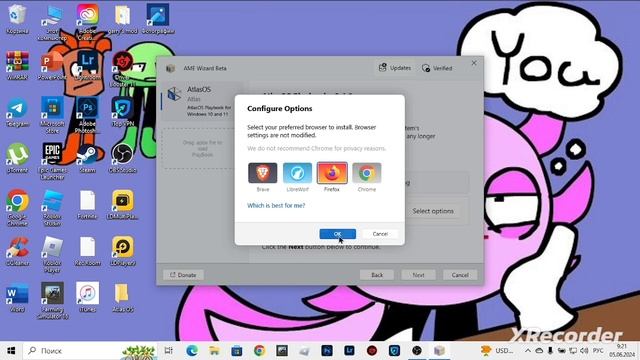640x360 pixels.
Task: Open the Lightroom desktop shortcut
Action: pyautogui.click(x=87, y=65)
